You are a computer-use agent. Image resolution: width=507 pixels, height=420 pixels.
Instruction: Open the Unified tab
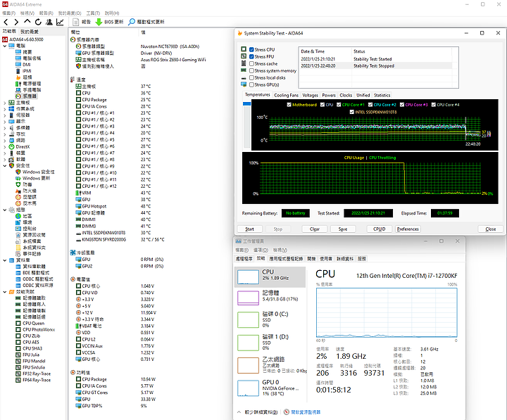pos(363,95)
